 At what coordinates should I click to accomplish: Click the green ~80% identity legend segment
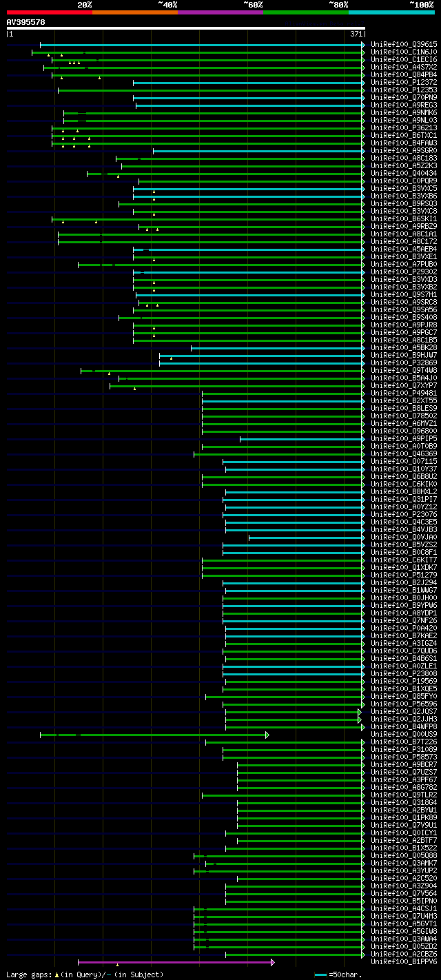[x=305, y=12]
